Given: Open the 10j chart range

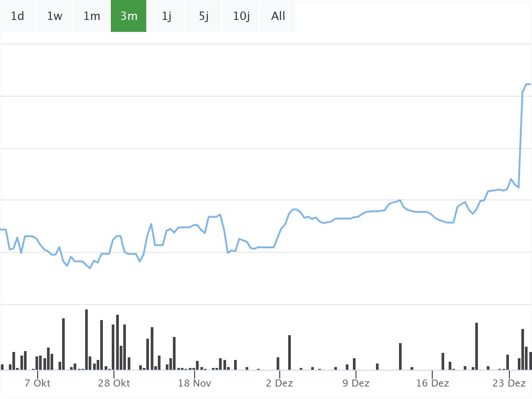Looking at the screenshot, I should click(x=241, y=16).
